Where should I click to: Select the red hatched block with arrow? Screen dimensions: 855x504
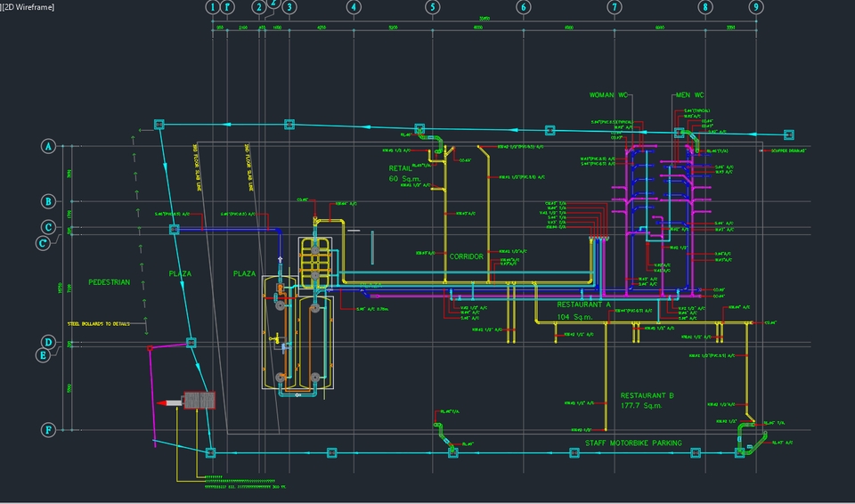198,401
